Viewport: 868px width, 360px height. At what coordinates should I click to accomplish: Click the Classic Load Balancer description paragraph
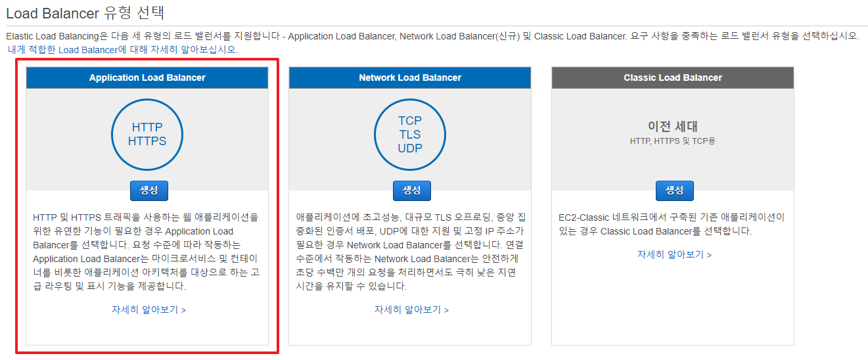click(672, 224)
